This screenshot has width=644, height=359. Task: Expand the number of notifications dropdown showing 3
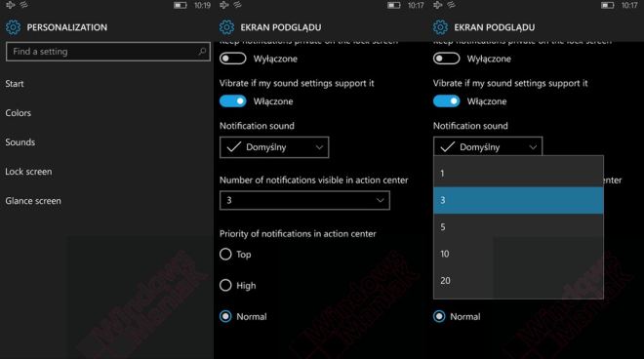(304, 200)
